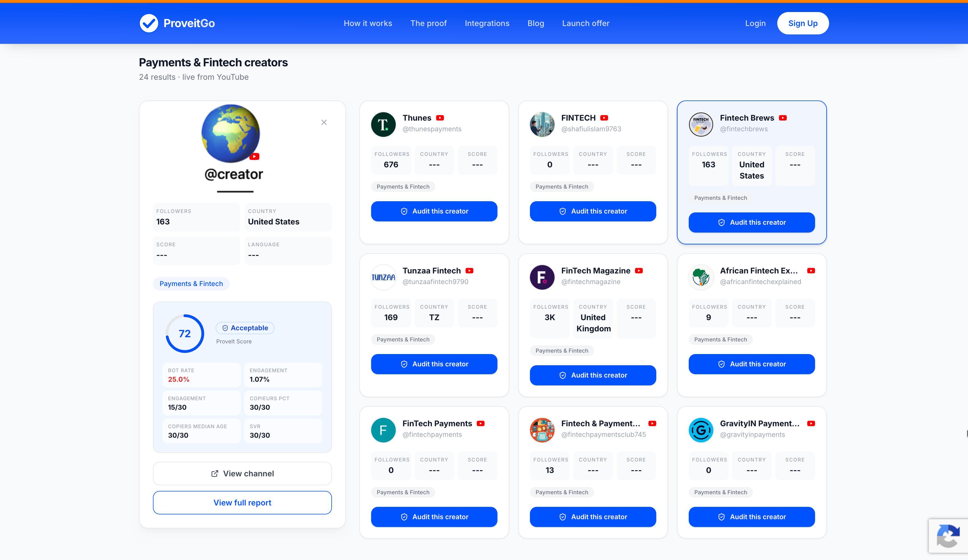Click YouTube icon next to Tunzaa Fintech
Image resolution: width=968 pixels, height=560 pixels.
(x=469, y=271)
